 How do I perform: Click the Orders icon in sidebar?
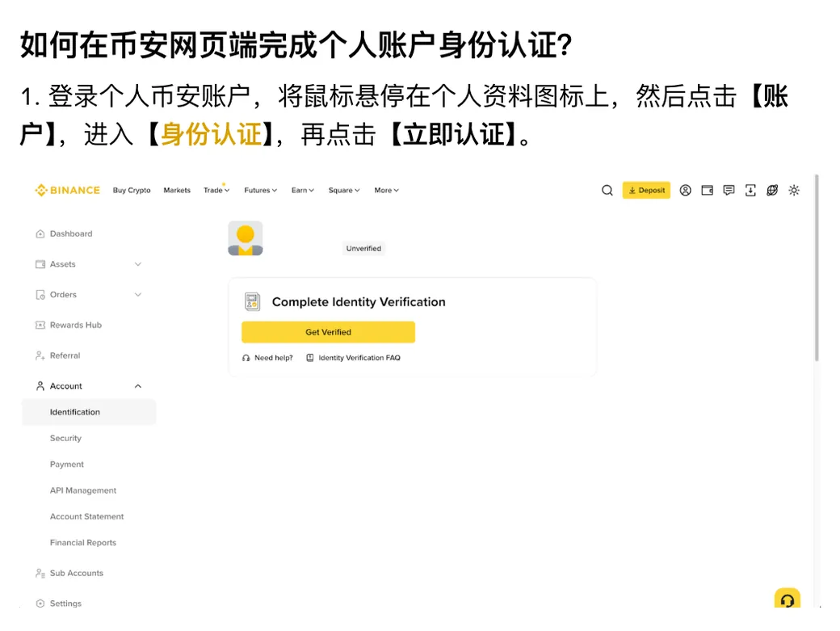pos(40,295)
